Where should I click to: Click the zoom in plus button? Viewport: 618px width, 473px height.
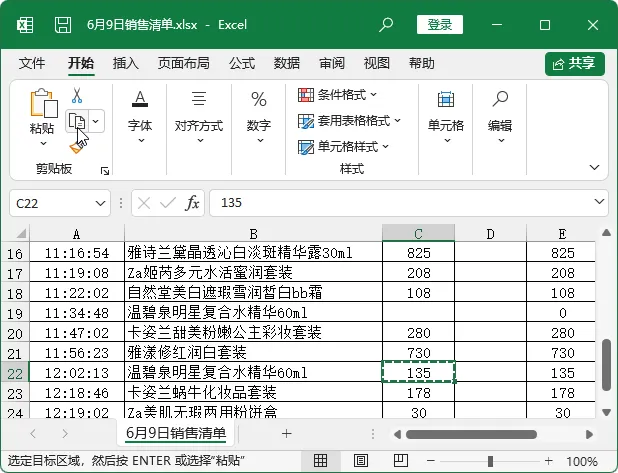[549, 461]
